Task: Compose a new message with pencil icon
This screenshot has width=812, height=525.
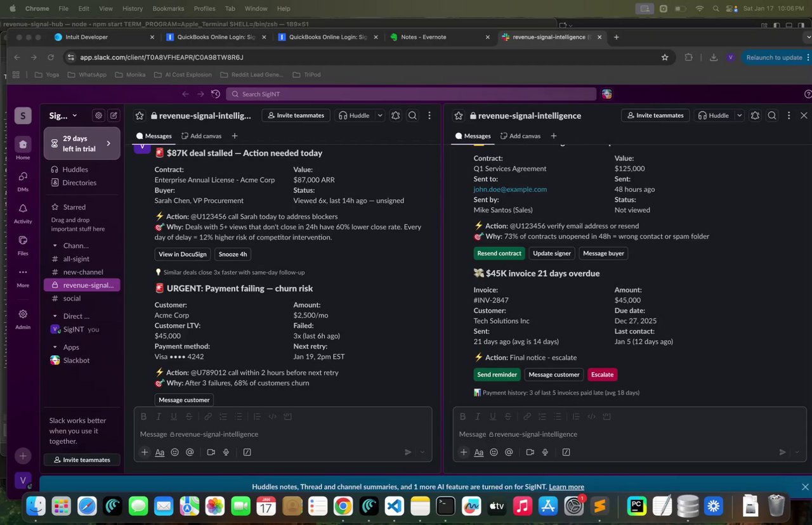Action: pyautogui.click(x=114, y=115)
